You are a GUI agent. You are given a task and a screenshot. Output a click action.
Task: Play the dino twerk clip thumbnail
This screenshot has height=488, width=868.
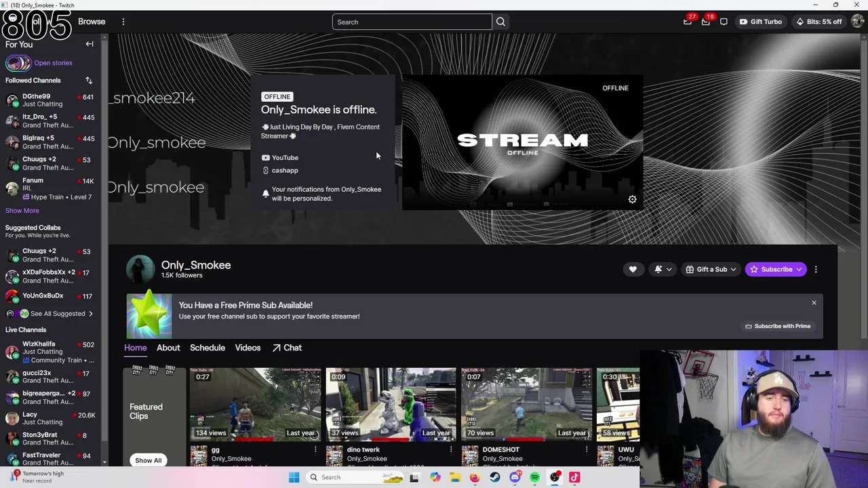click(x=391, y=404)
